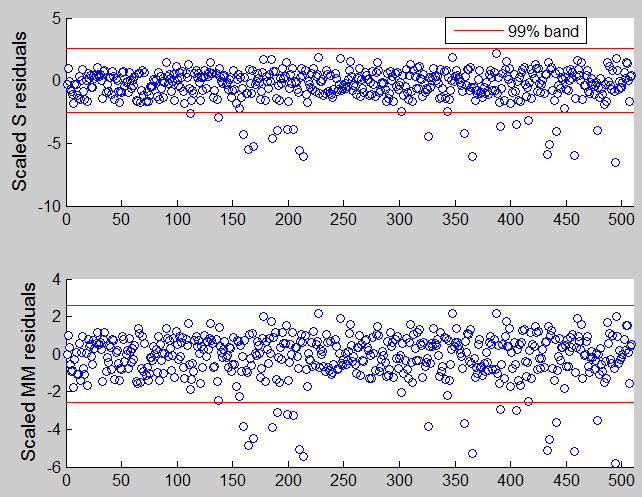The width and height of the screenshot is (642, 497).
Task: Click y-axis tick label -5 on the S residuals plot
Action: pyautogui.click(x=51, y=143)
